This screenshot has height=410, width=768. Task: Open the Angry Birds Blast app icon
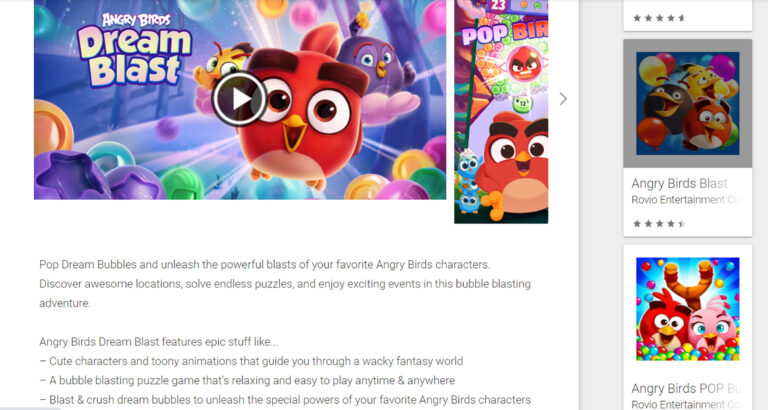pyautogui.click(x=688, y=103)
